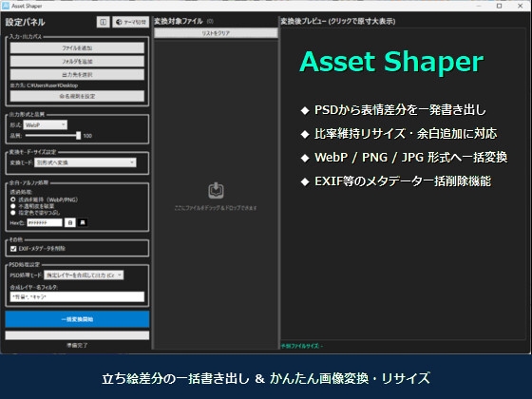Close the Asset Shaper window

point(521,6)
